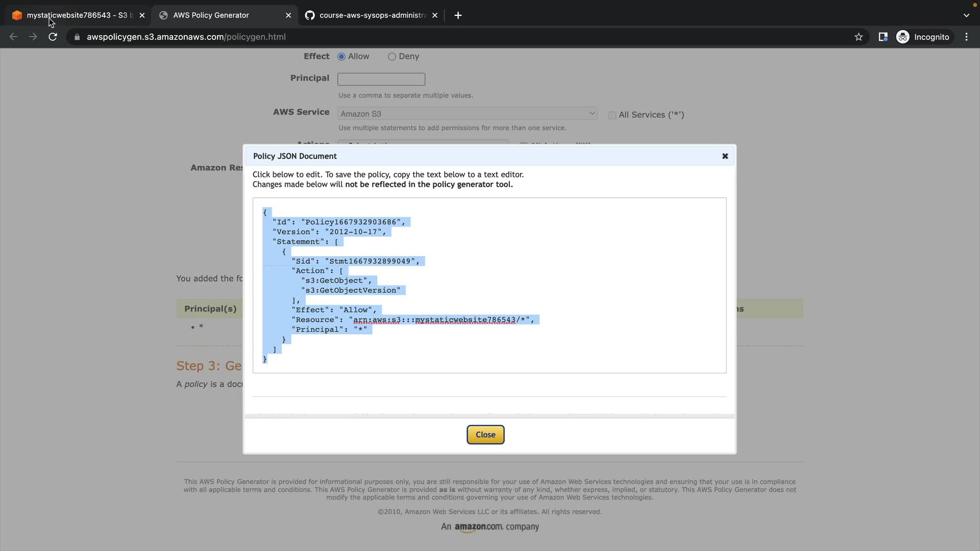Click the yellow Close button

tap(485, 435)
